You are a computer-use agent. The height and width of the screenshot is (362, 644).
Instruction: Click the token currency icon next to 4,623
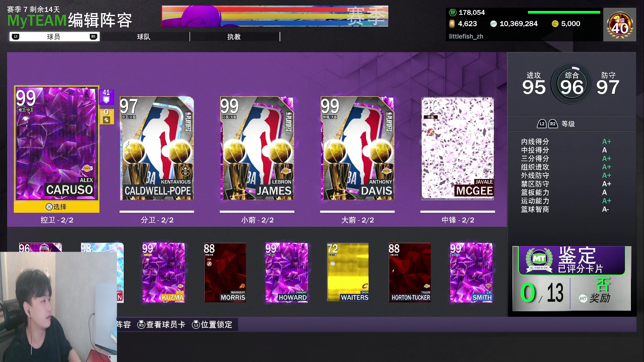point(452,24)
